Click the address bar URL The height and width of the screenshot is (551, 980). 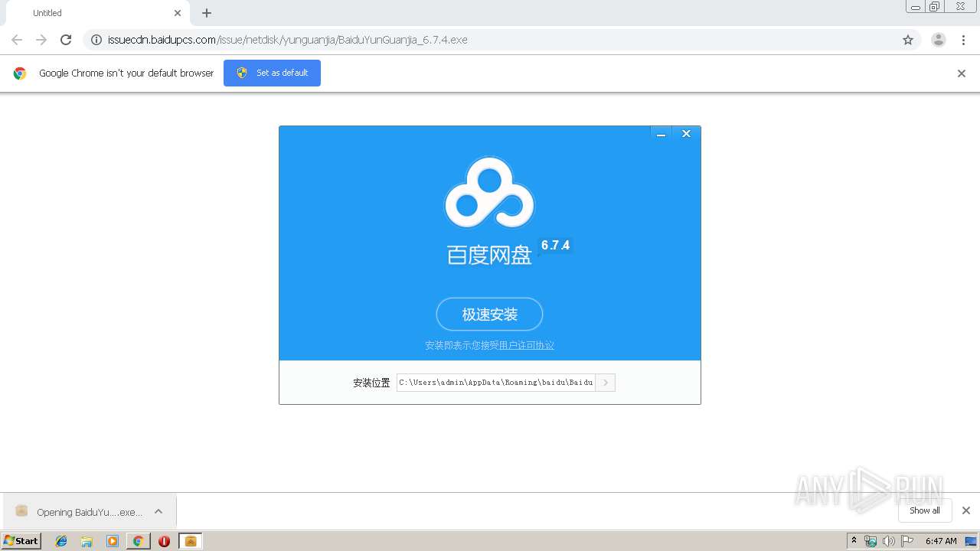click(288, 40)
